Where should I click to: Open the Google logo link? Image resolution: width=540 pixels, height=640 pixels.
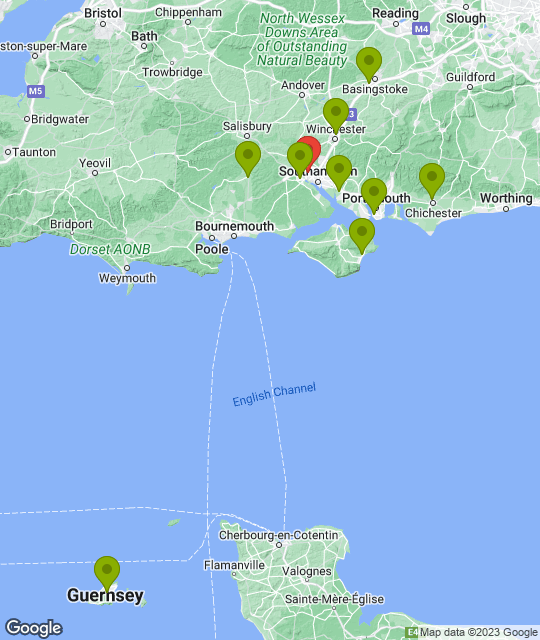pos(34,628)
